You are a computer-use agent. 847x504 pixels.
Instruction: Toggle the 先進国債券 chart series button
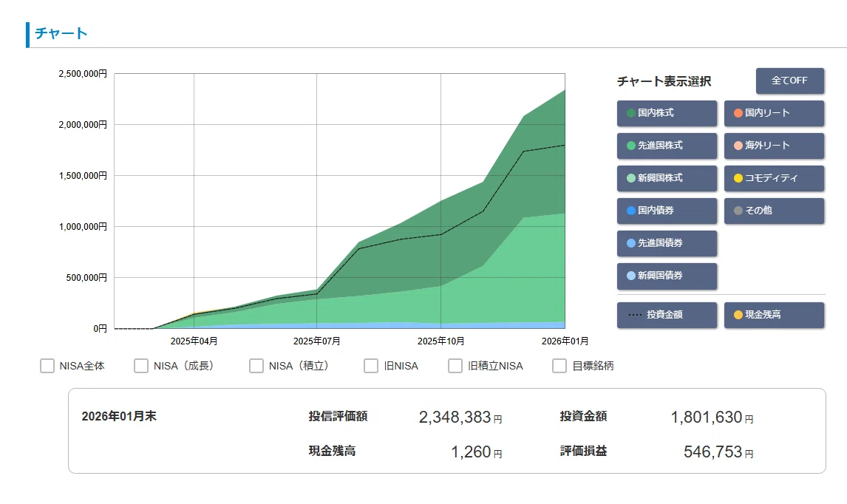click(x=667, y=243)
